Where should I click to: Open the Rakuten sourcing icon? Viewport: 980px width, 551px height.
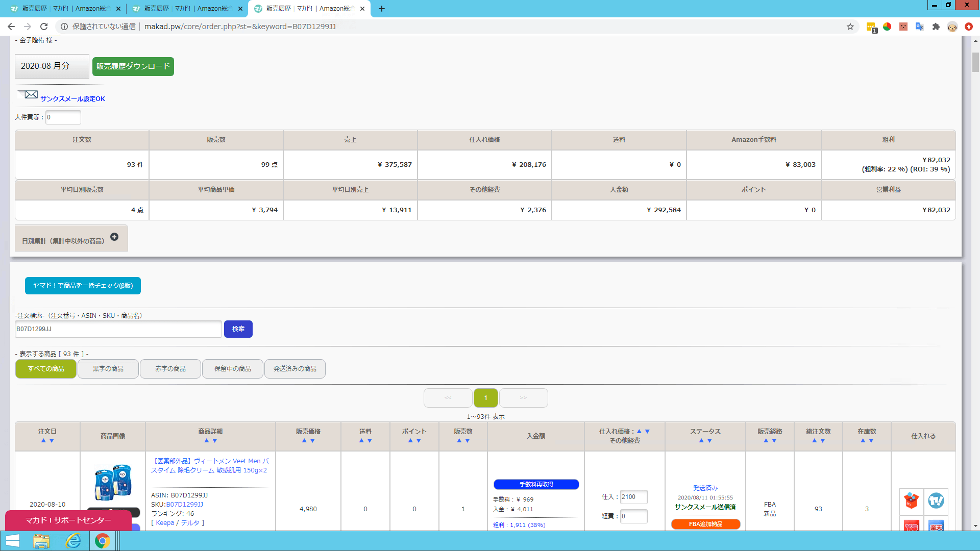tap(936, 524)
